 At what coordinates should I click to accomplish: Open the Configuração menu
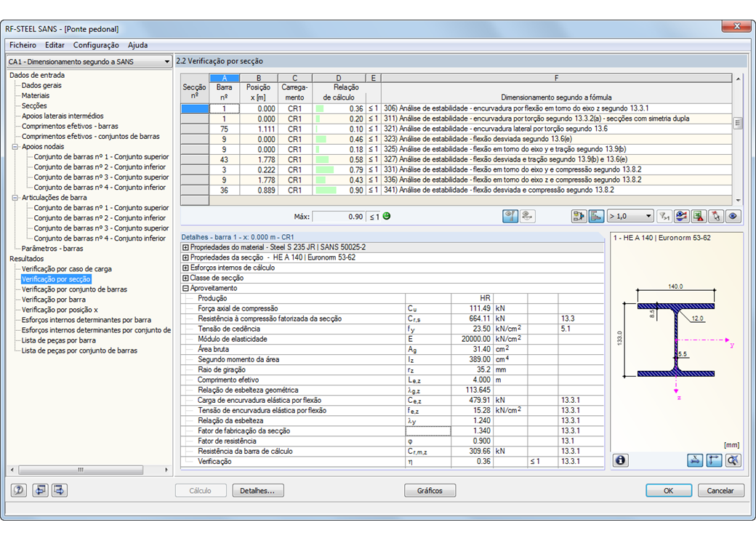tap(96, 45)
